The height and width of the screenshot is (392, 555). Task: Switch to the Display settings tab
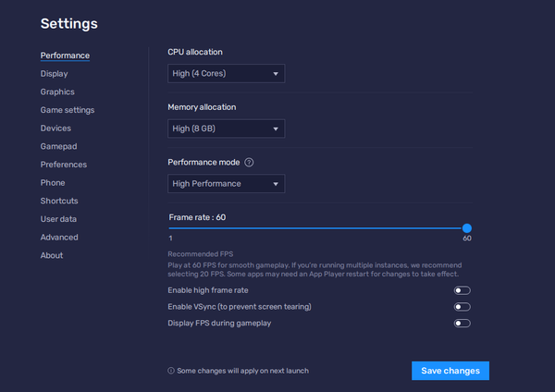(x=54, y=74)
